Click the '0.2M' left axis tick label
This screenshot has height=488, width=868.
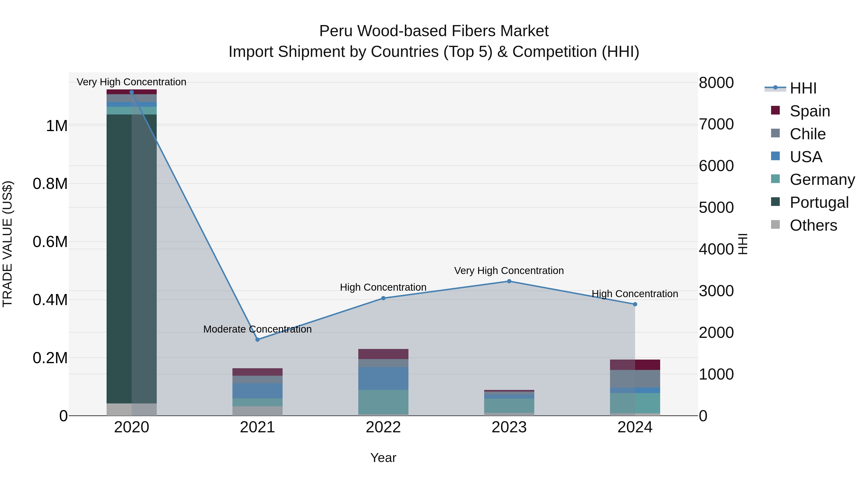[x=50, y=358]
